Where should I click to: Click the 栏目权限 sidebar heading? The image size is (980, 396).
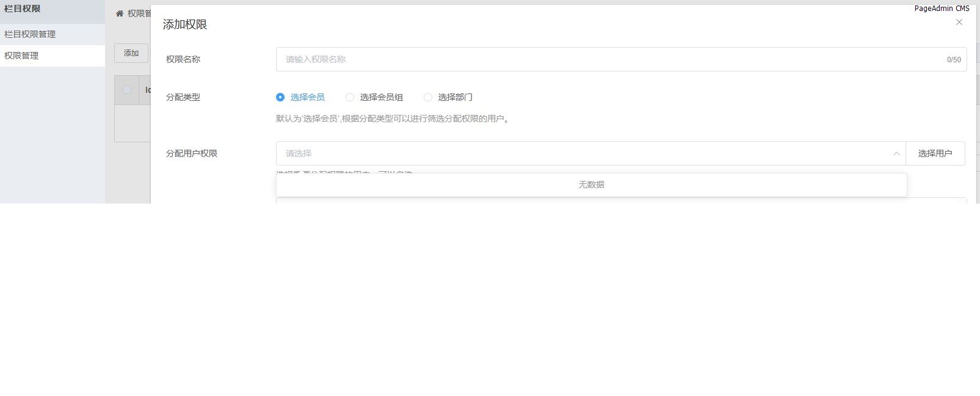(23, 9)
